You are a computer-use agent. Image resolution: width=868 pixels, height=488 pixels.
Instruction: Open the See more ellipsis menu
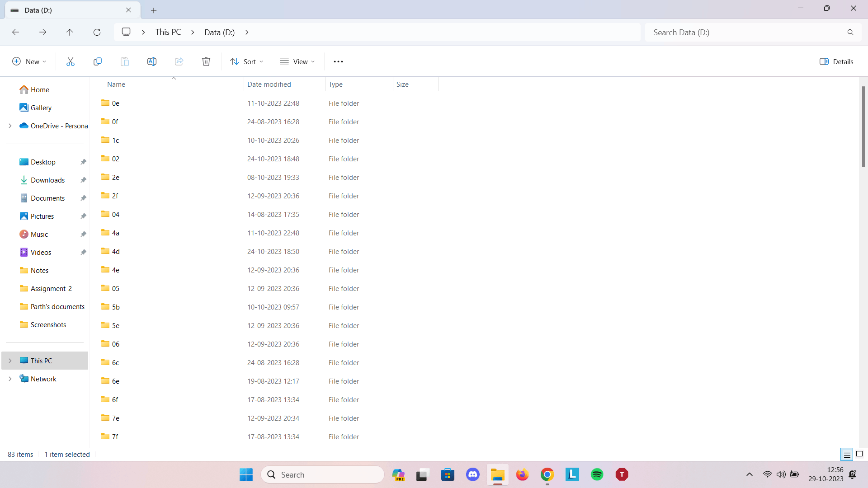pyautogui.click(x=338, y=61)
